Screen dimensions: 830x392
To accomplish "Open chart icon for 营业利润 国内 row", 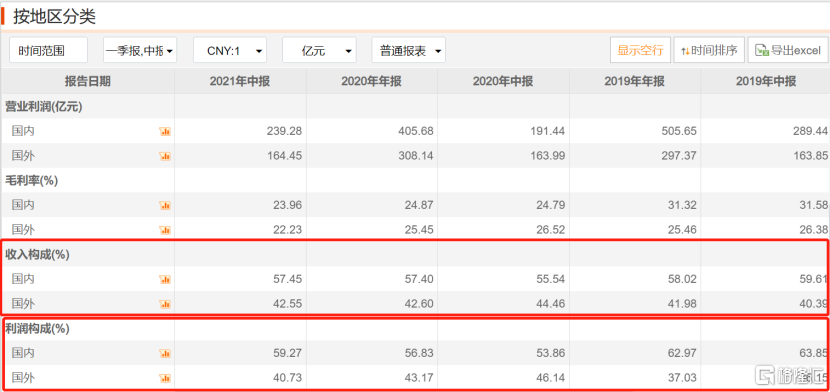I will tap(165, 131).
